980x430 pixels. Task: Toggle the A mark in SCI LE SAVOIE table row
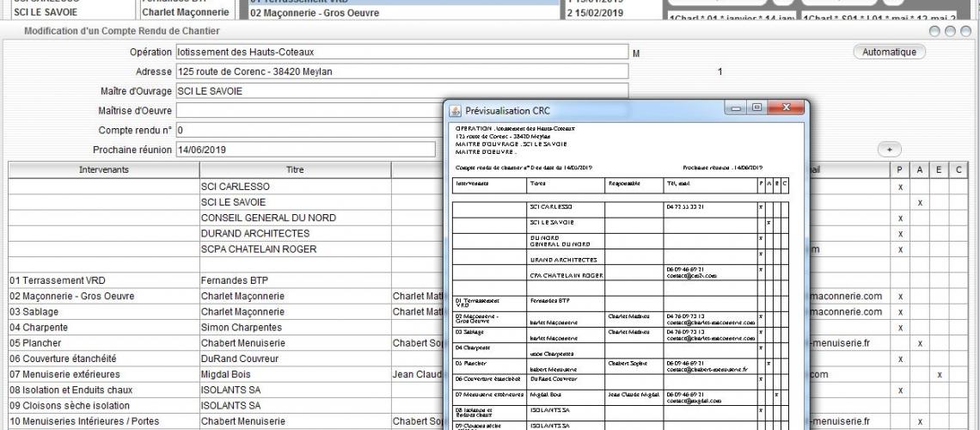point(919,202)
